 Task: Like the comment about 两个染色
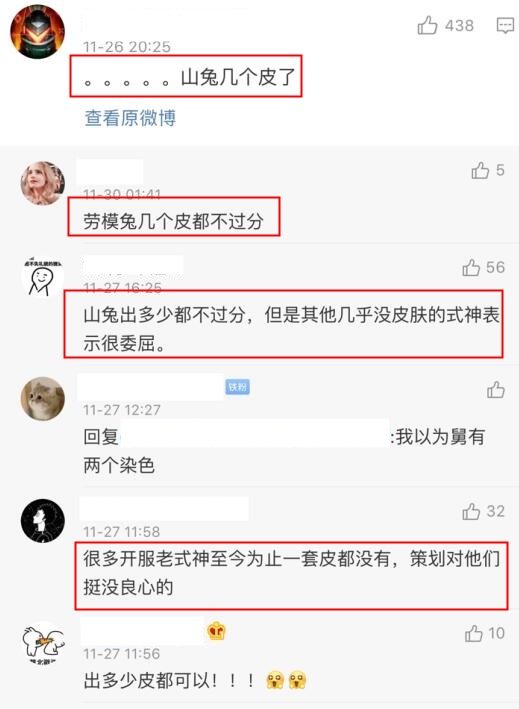click(495, 390)
